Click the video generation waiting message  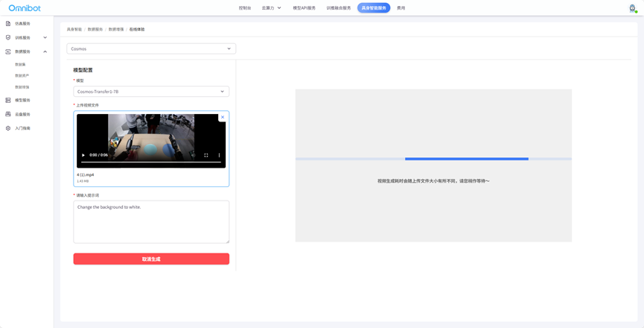click(x=433, y=181)
